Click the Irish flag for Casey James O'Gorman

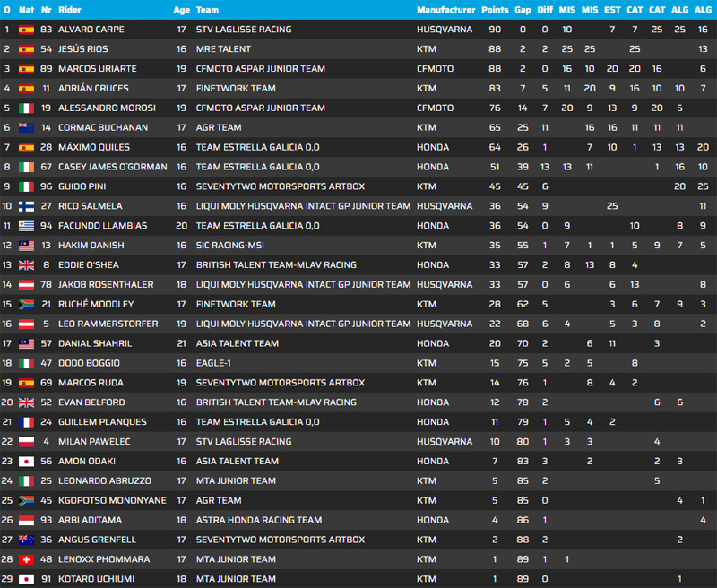click(x=26, y=167)
